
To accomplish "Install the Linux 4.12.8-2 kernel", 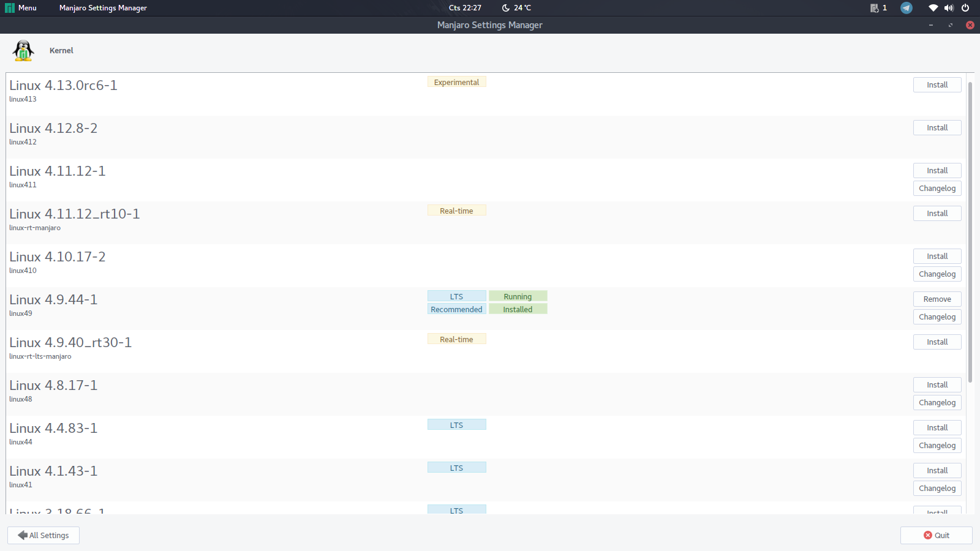I will tap(937, 128).
